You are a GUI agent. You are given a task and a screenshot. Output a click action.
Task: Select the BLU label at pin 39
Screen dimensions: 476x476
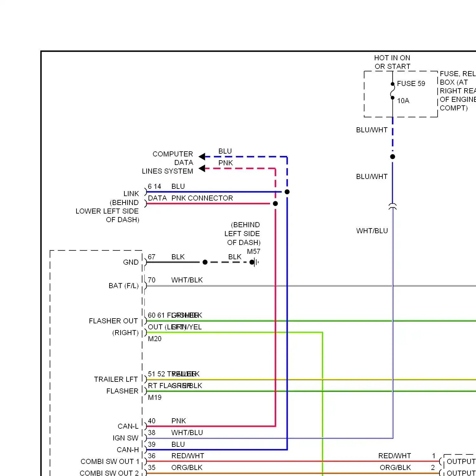(178, 444)
